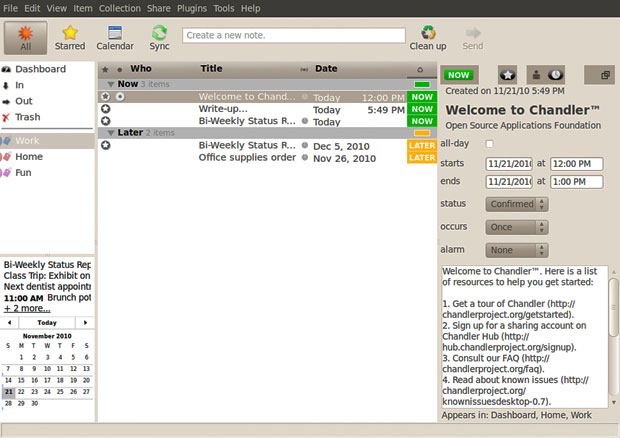Screen dimensions: 620x438
Task: Toggle star icon in detail pane
Action: (x=508, y=75)
